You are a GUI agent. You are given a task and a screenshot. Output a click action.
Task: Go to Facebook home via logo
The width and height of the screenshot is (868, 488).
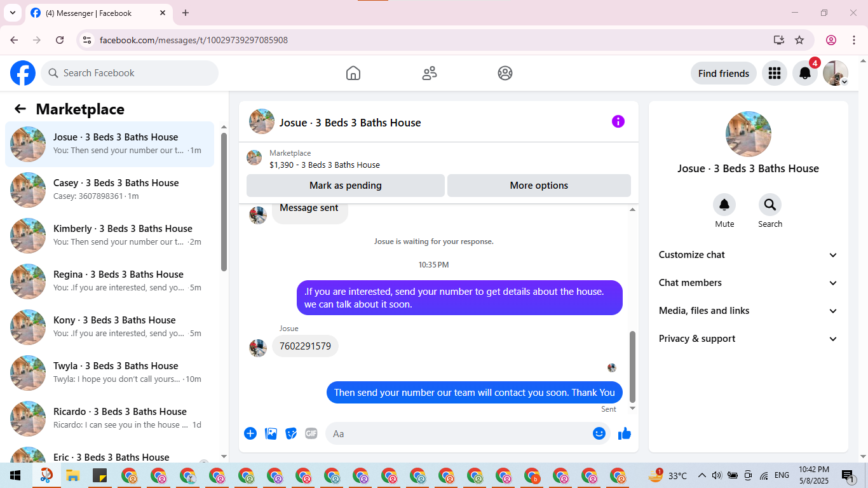(23, 73)
